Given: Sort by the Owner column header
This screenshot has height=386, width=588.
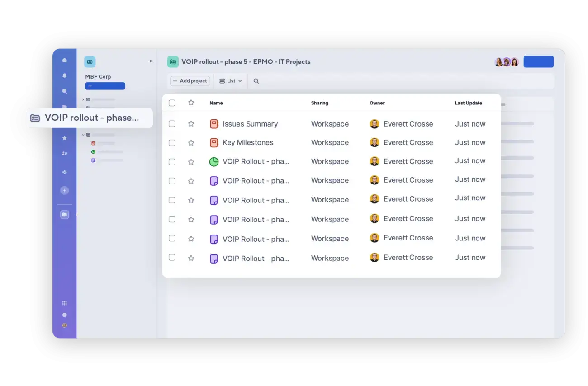Looking at the screenshot, I should tap(377, 103).
